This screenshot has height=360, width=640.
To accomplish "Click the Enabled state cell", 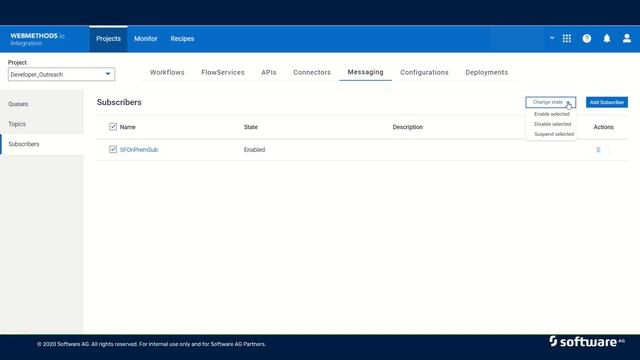I will pos(254,150).
